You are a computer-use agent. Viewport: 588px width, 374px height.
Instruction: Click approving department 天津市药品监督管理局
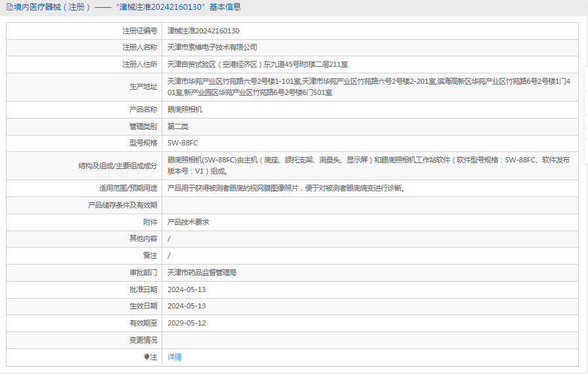(202, 272)
